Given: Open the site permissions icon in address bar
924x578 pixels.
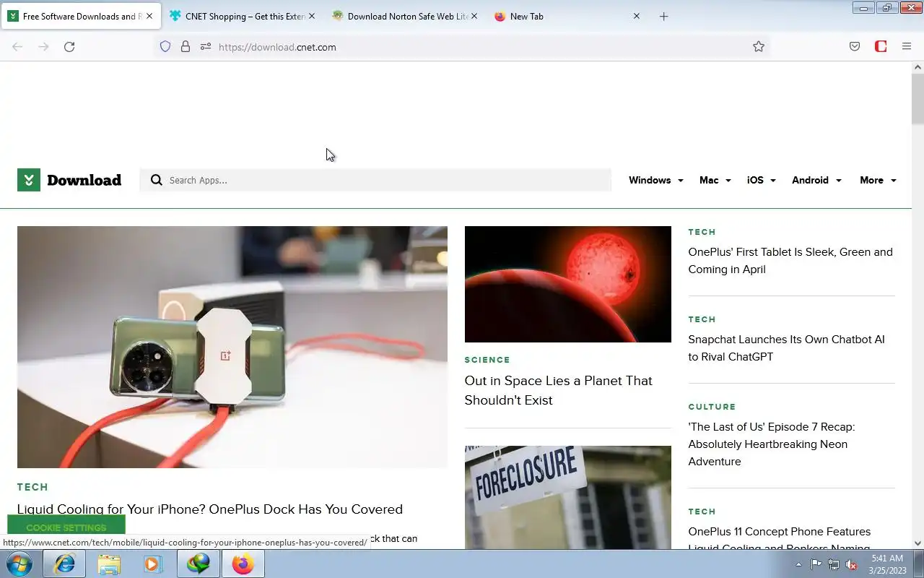Looking at the screenshot, I should 206,47.
